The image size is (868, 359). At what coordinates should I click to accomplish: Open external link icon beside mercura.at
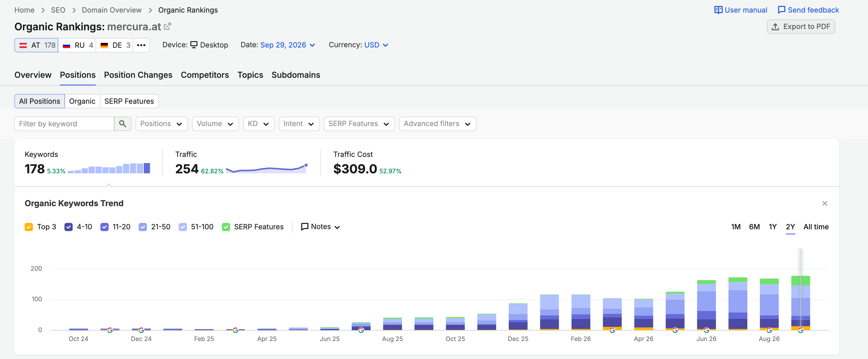click(x=167, y=26)
